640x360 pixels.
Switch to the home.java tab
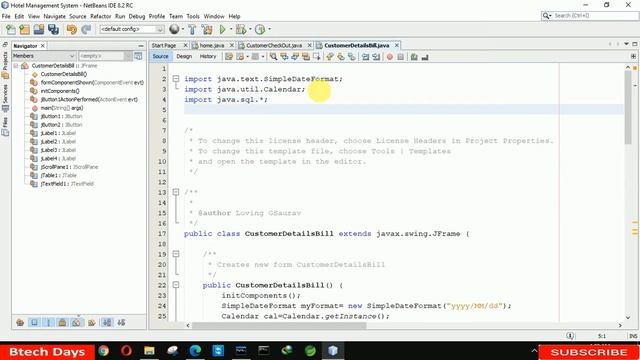click(211, 45)
